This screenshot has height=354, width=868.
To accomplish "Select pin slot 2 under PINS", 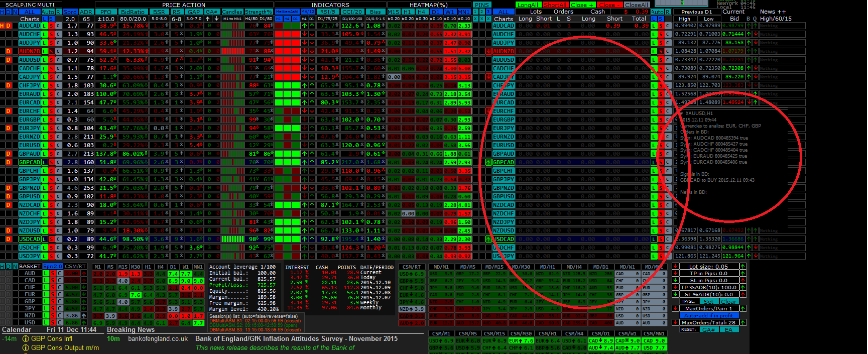I will tap(482, 12).
